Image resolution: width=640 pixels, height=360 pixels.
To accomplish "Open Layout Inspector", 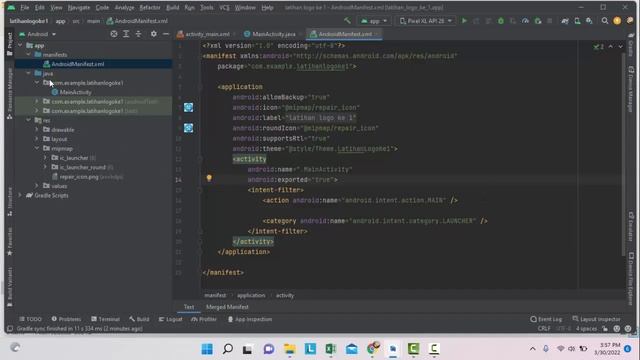I will point(596,319).
